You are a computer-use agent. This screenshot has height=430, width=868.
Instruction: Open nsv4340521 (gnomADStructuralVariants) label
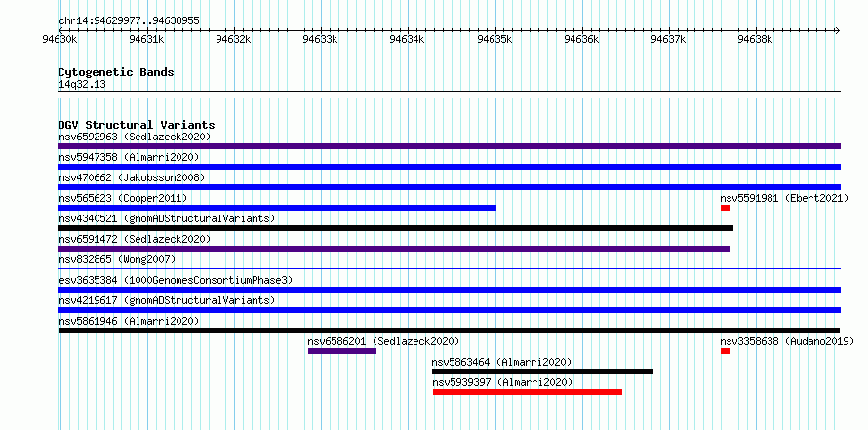point(167,218)
